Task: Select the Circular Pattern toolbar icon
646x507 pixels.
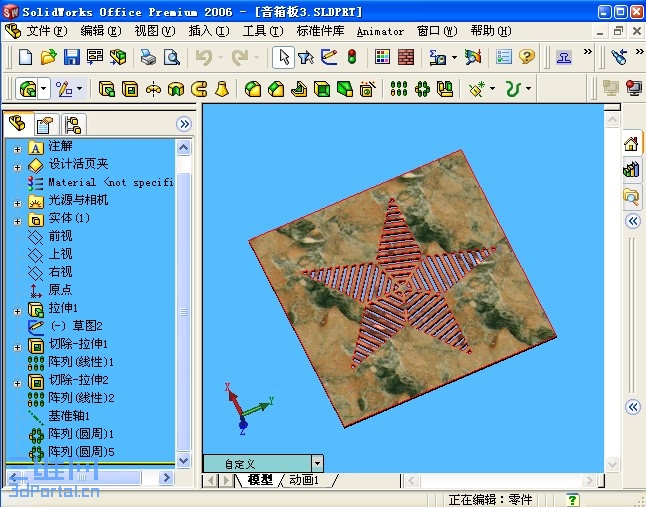Action: coord(422,89)
